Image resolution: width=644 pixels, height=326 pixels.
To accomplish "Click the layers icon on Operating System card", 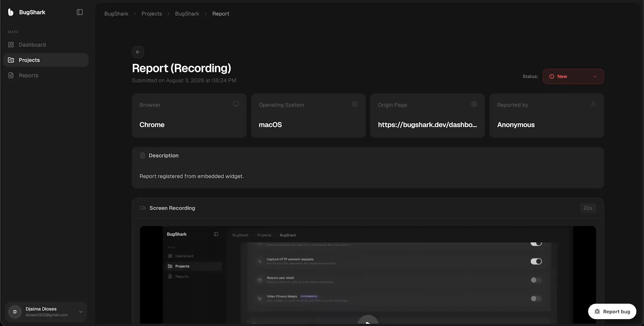I will [x=355, y=104].
